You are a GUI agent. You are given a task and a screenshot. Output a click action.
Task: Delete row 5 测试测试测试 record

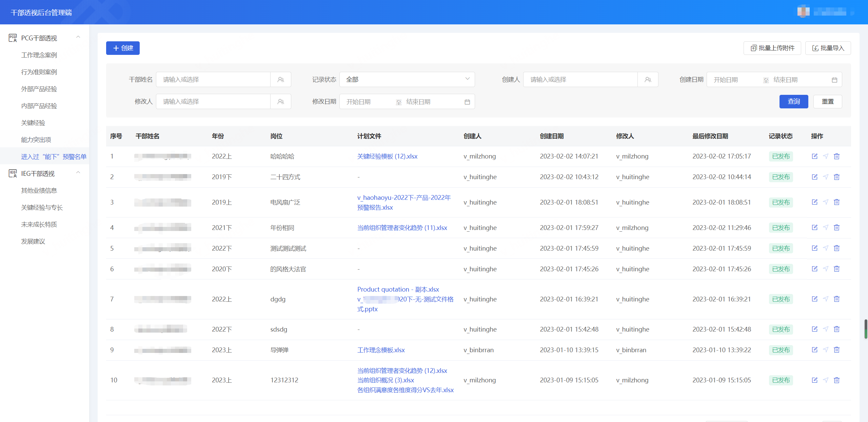pos(837,248)
